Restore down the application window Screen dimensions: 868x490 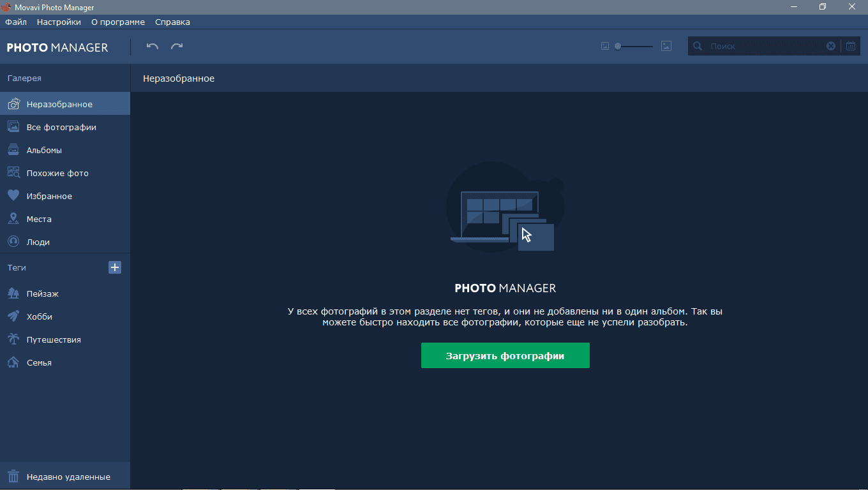point(823,6)
